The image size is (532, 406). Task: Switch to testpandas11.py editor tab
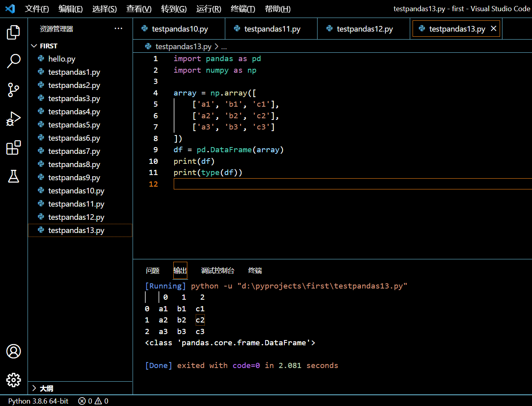(271, 29)
